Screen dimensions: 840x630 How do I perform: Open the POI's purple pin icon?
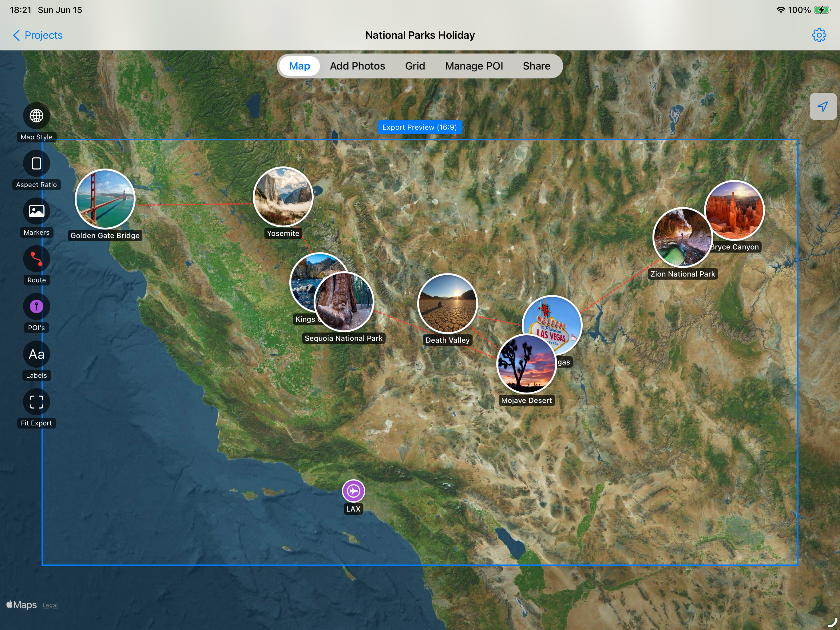pyautogui.click(x=37, y=306)
